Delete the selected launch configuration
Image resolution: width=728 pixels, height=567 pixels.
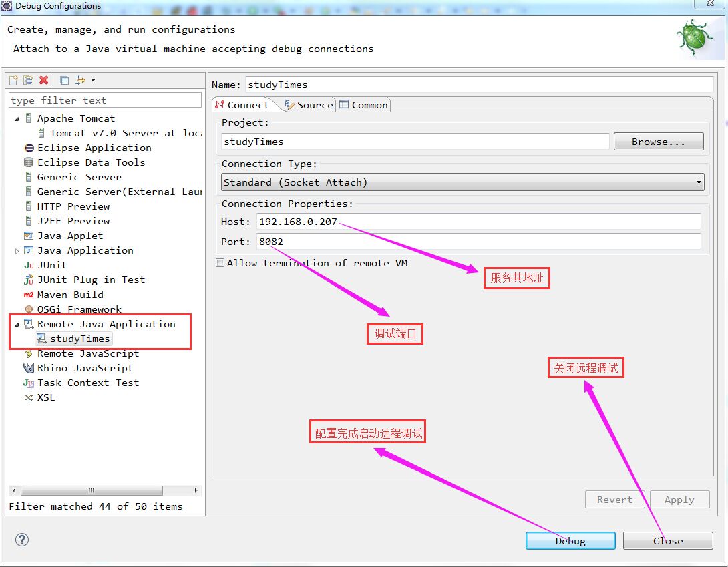coord(43,80)
